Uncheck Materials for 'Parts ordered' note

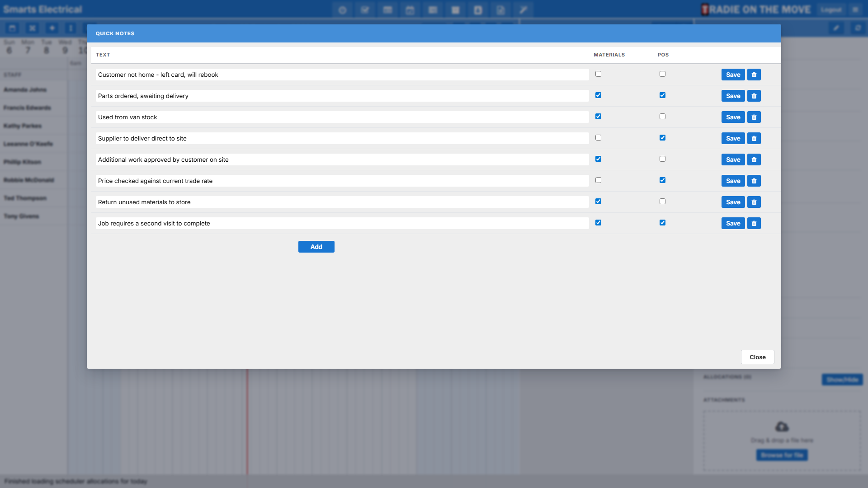pyautogui.click(x=598, y=95)
